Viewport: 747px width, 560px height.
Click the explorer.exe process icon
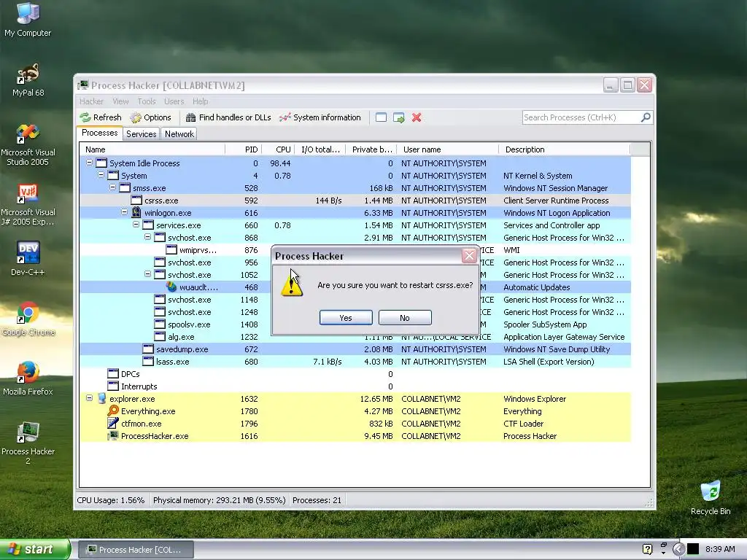(101, 399)
